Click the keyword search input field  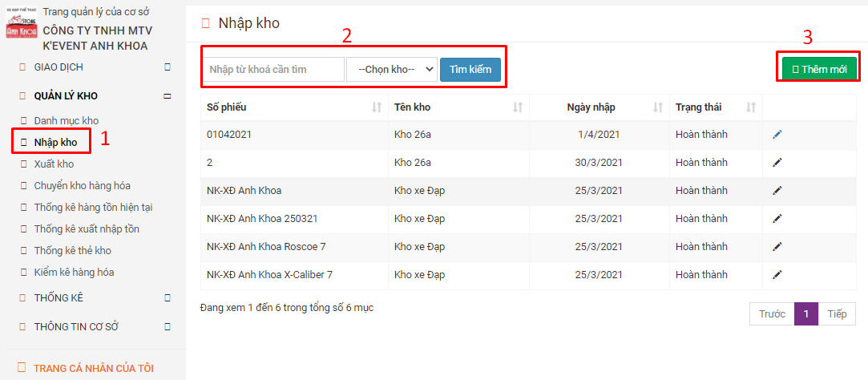pyautogui.click(x=273, y=70)
